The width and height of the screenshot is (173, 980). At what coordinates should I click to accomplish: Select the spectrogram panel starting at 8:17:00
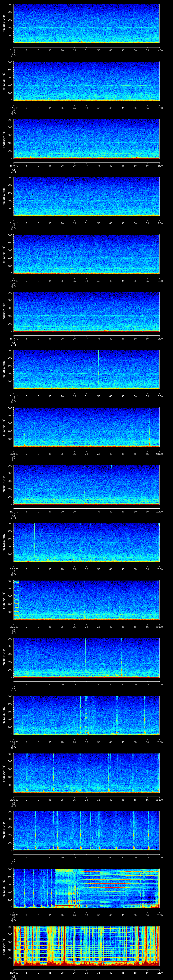coord(86,254)
